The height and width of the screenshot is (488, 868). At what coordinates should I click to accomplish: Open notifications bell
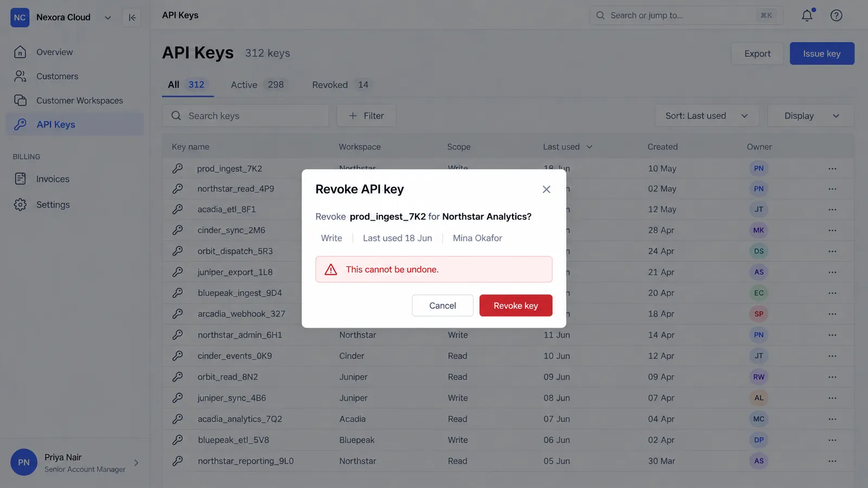tap(807, 15)
